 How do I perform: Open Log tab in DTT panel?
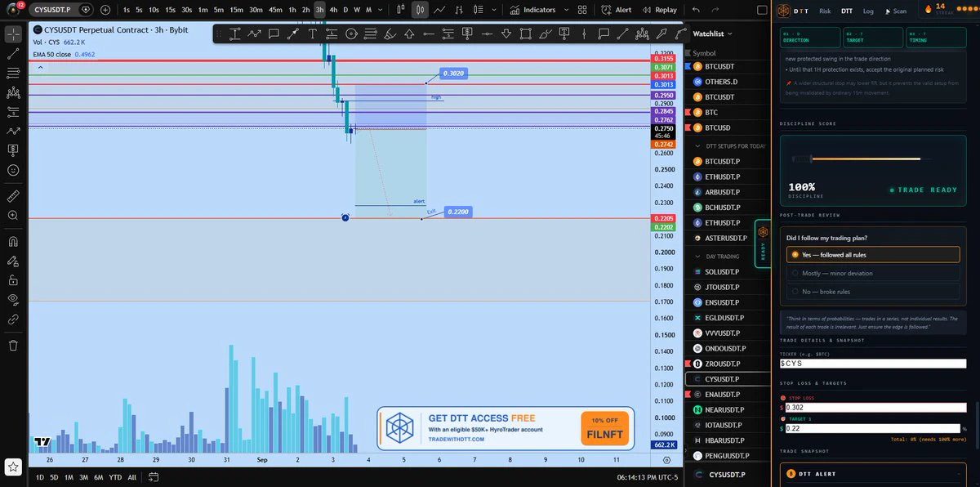(x=868, y=11)
